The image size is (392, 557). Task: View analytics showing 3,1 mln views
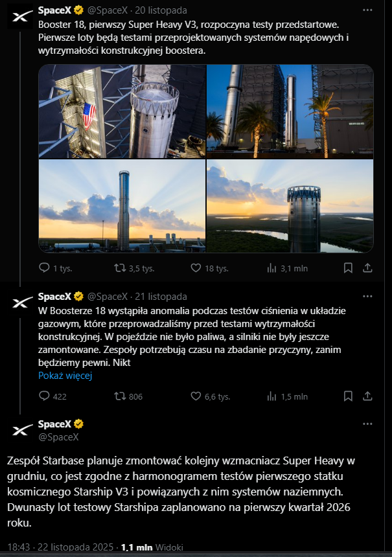pos(273,267)
